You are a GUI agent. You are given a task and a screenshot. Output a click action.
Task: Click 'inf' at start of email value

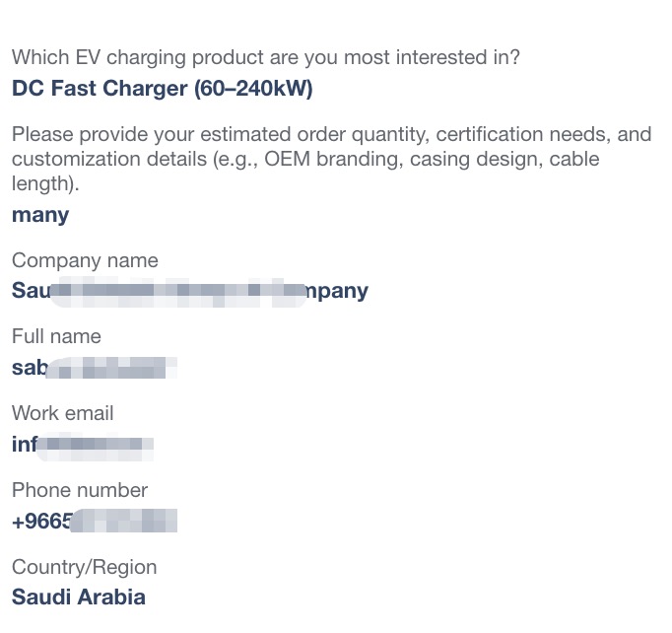(25, 445)
